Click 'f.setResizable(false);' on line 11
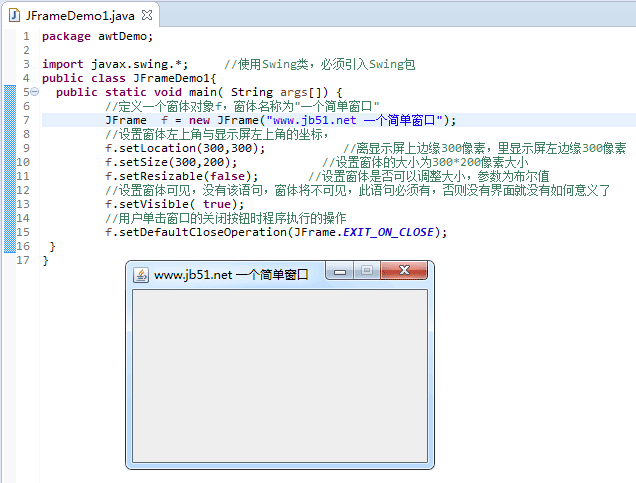636x483 pixels. (181, 176)
